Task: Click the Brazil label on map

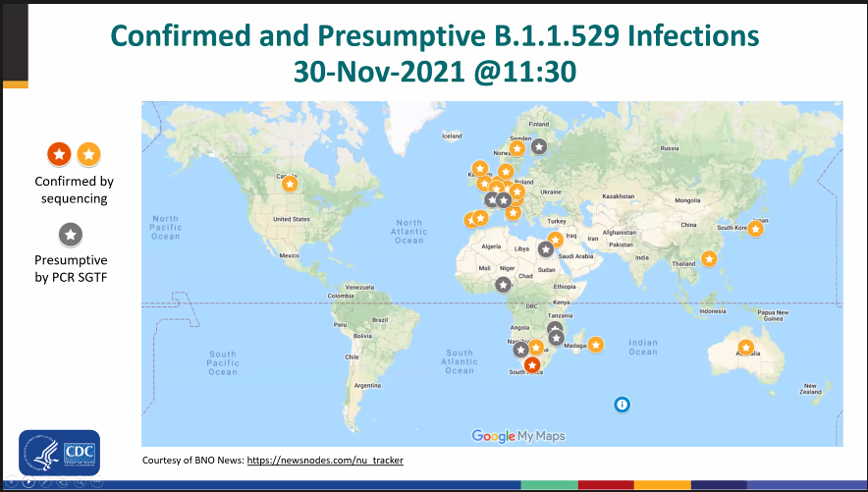Action: click(380, 320)
